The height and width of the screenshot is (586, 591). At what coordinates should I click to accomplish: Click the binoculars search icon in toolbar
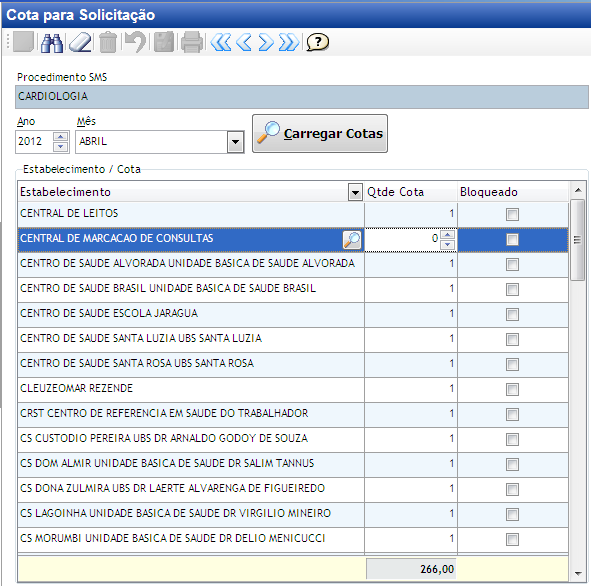(x=52, y=43)
